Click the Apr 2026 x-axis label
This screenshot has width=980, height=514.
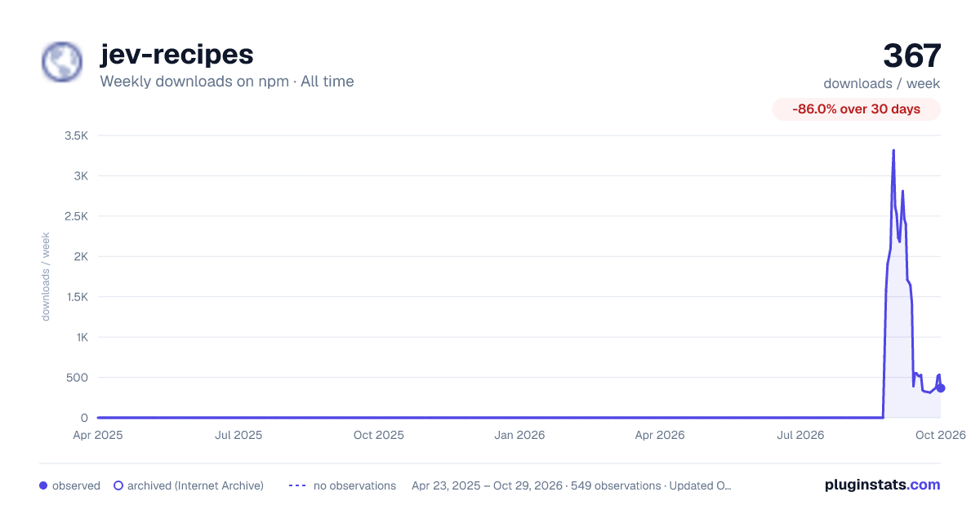(659, 435)
